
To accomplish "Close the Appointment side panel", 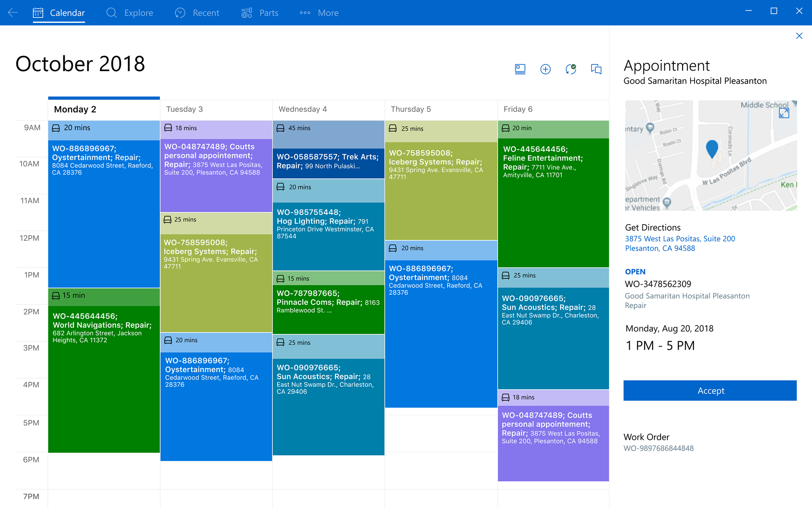I will coord(799,36).
